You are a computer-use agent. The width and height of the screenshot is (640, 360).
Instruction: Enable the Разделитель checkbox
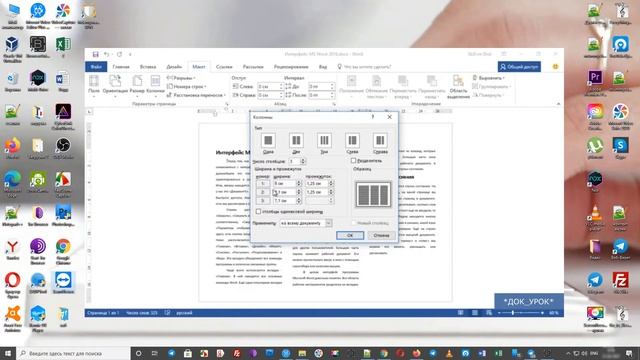point(353,161)
